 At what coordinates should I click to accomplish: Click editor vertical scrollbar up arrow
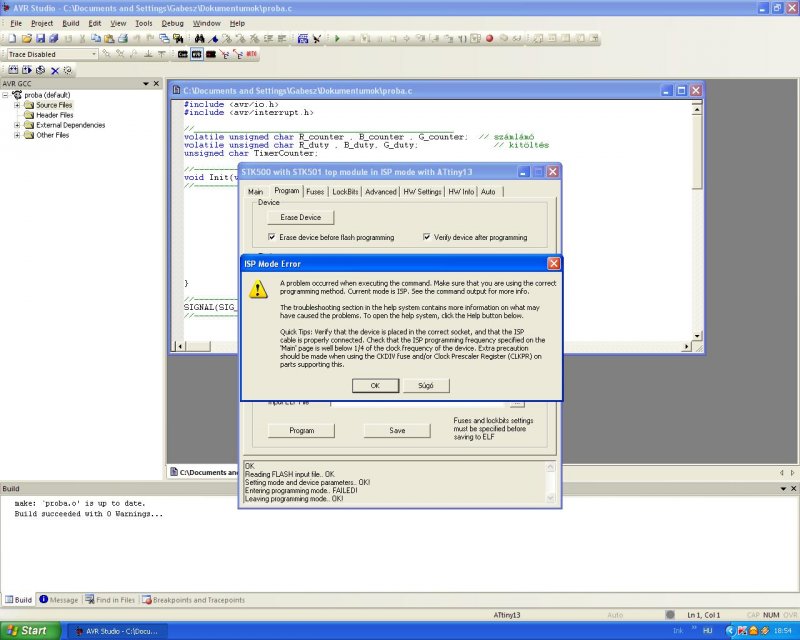point(697,109)
